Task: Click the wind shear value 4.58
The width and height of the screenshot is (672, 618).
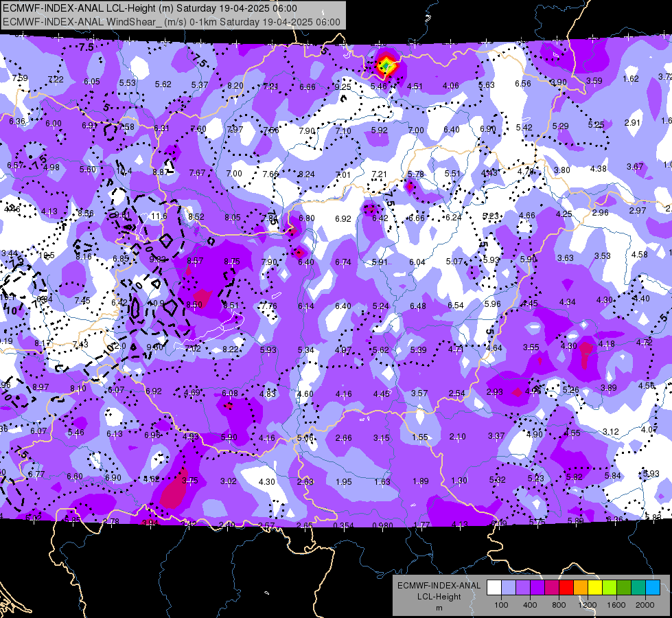Action: pyautogui.click(x=640, y=255)
